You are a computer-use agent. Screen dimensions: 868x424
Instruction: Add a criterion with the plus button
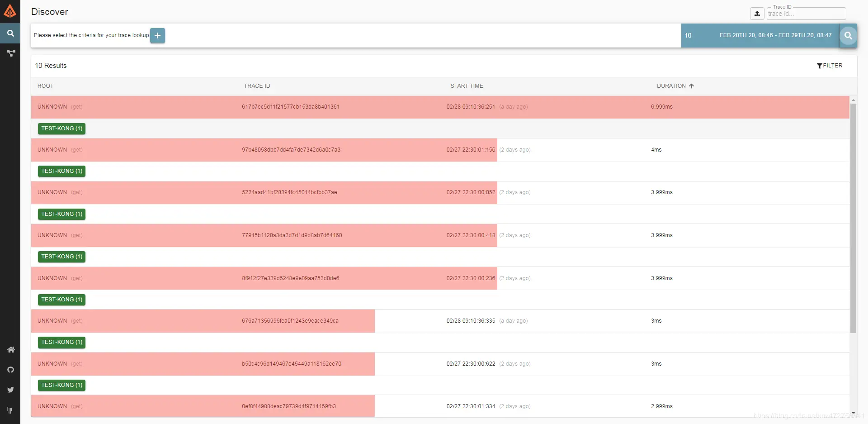pos(157,35)
